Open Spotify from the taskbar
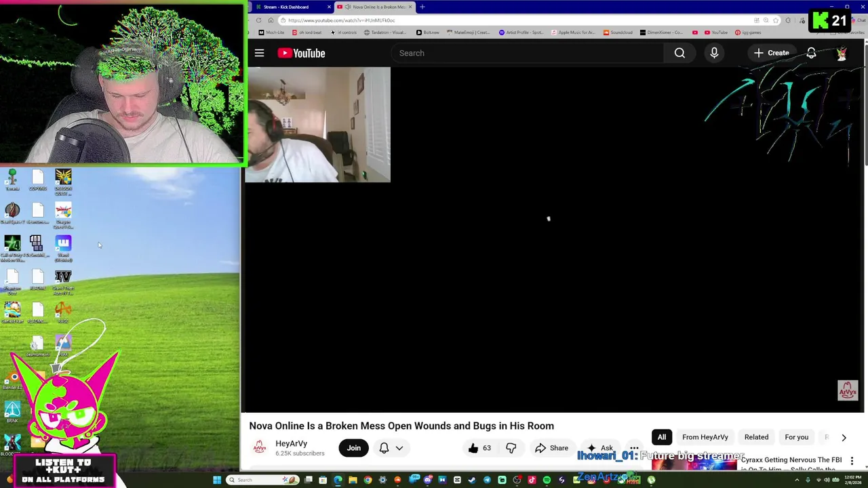The height and width of the screenshot is (488, 868). 547,480
